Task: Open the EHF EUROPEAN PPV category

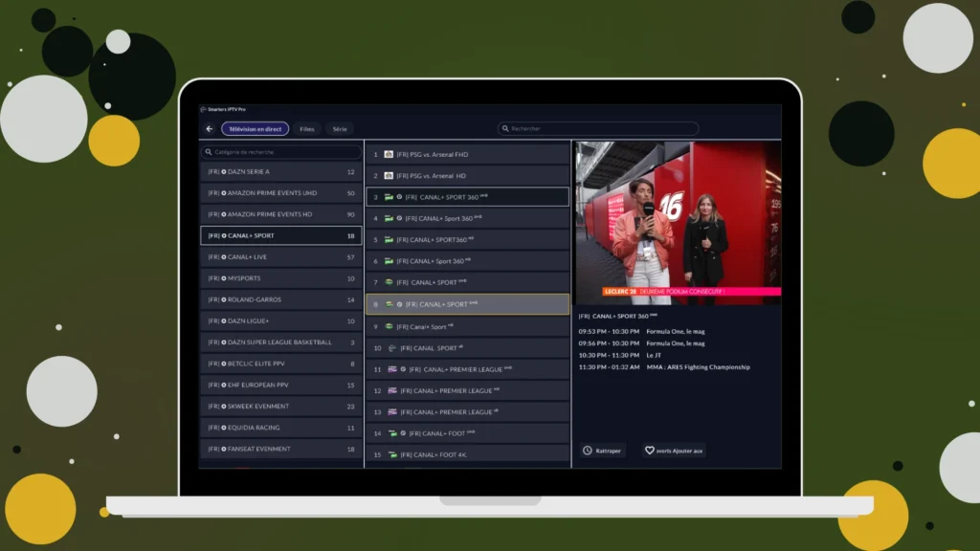Action: [280, 385]
